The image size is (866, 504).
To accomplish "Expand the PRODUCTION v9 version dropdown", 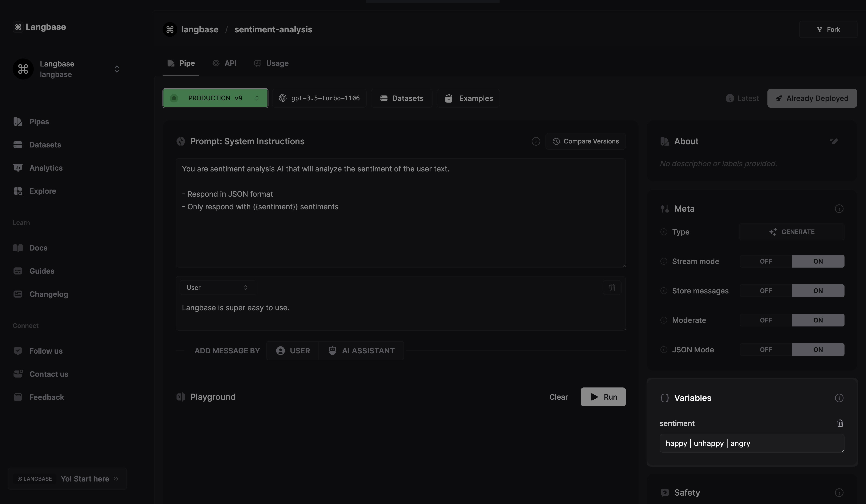I will pos(215,98).
